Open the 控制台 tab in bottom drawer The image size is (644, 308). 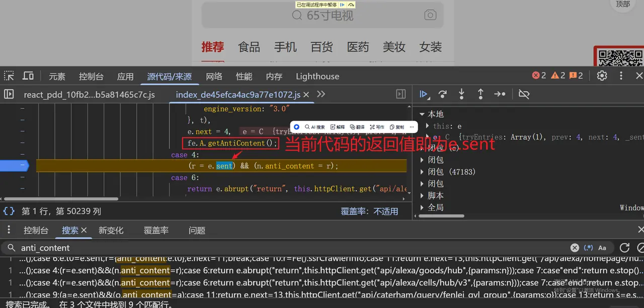pyautogui.click(x=35, y=230)
